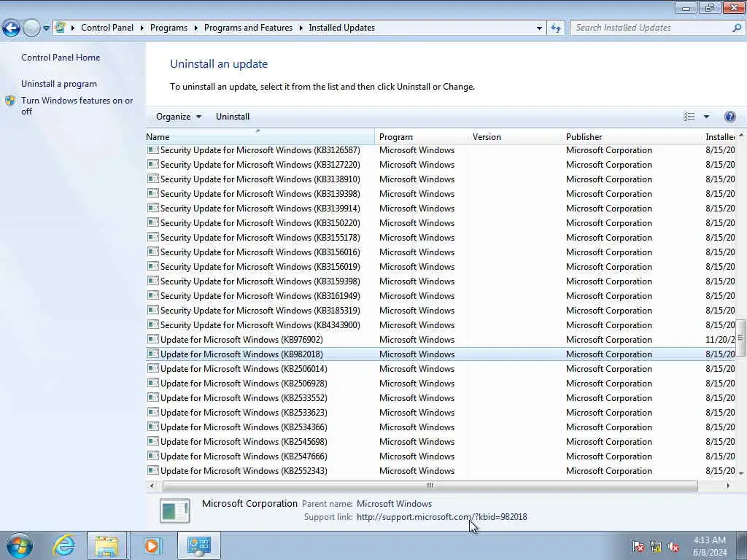This screenshot has height=560, width=747.
Task: Expand arrow after Programs and Features breadcrumb
Action: (x=301, y=28)
